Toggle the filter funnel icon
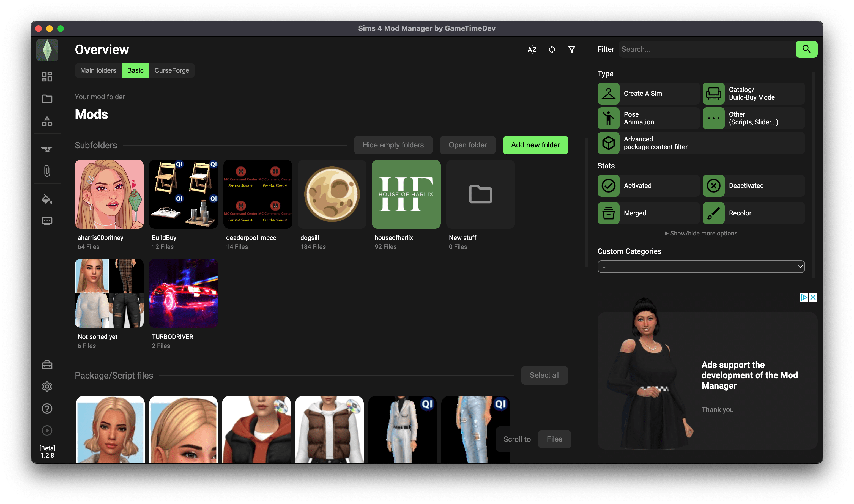The height and width of the screenshot is (504, 854). pyautogui.click(x=571, y=50)
